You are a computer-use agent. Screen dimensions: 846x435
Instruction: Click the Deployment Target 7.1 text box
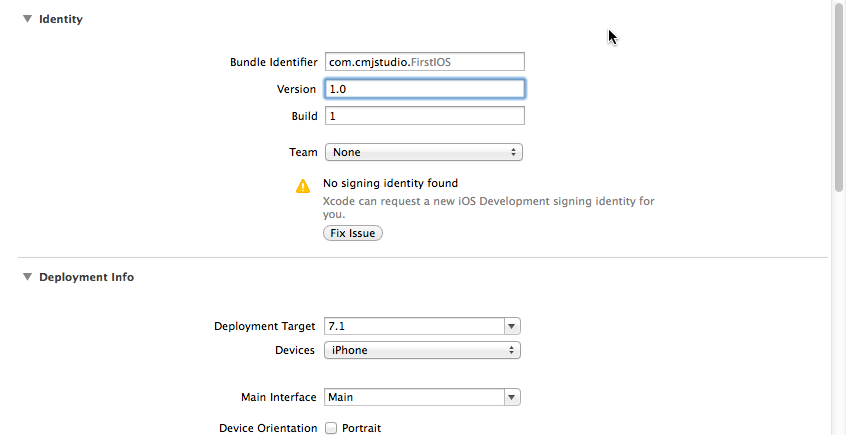point(413,326)
